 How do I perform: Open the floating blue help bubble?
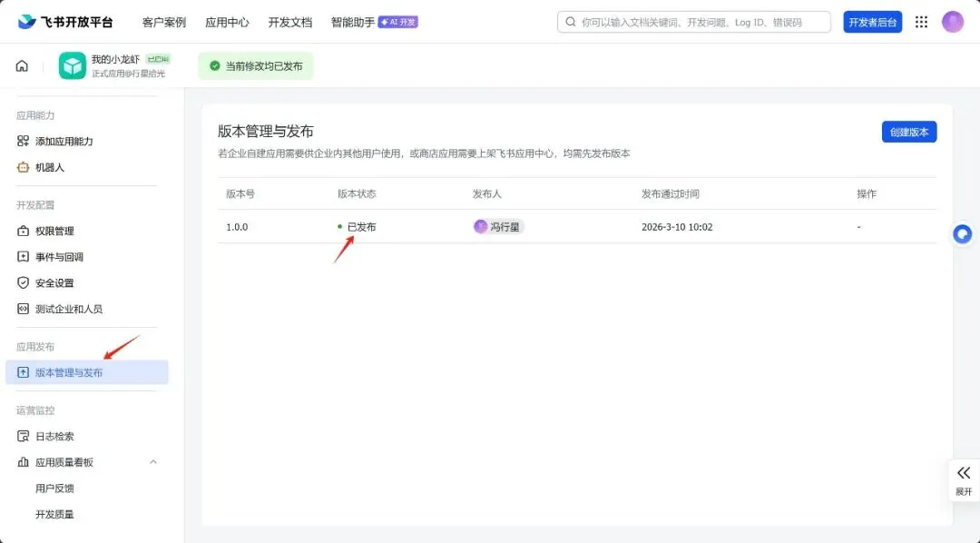[963, 234]
